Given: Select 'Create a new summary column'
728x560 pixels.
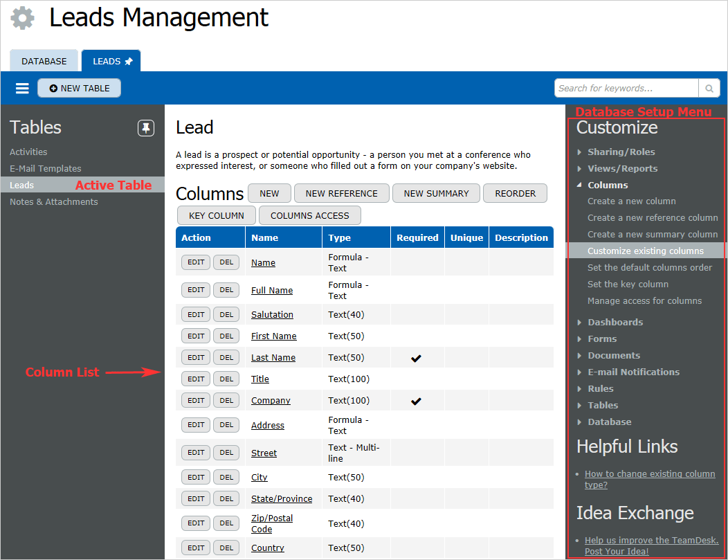Looking at the screenshot, I should (653, 235).
